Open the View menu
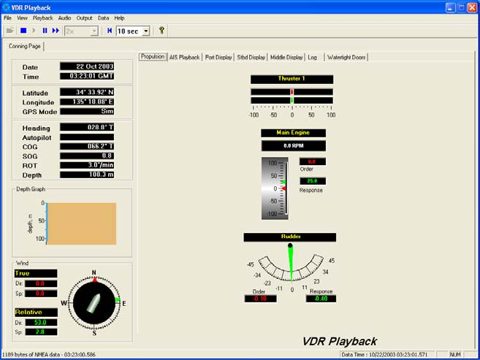Viewport: 480px width, 360px height. coord(22,18)
